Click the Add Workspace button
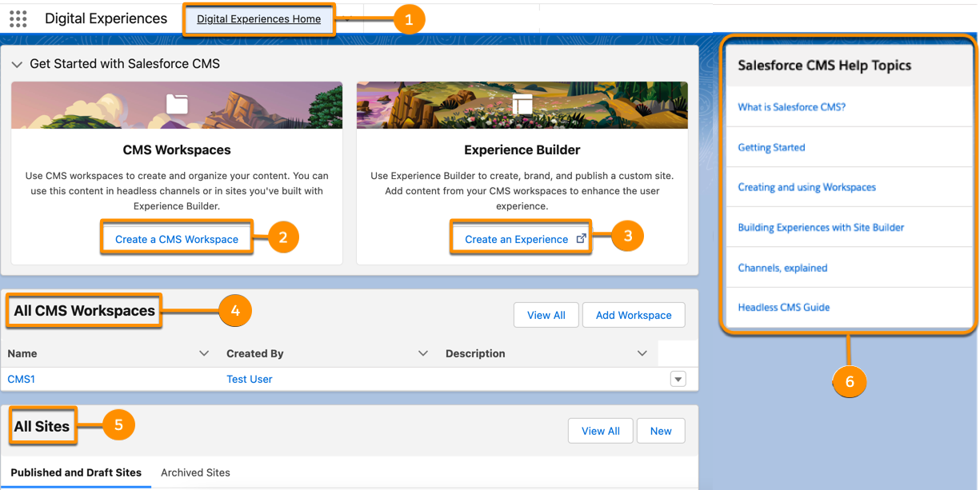 click(x=634, y=315)
